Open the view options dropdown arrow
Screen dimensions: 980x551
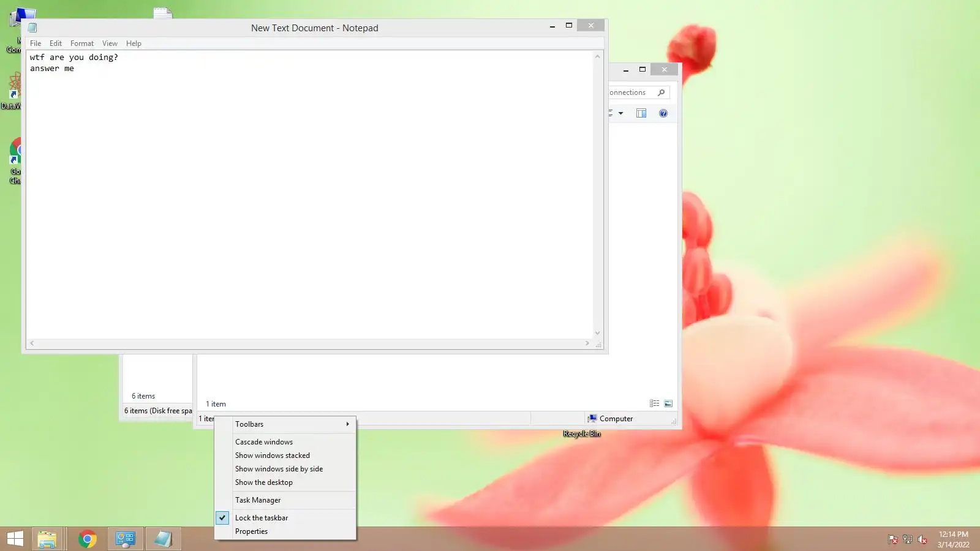pos(620,113)
